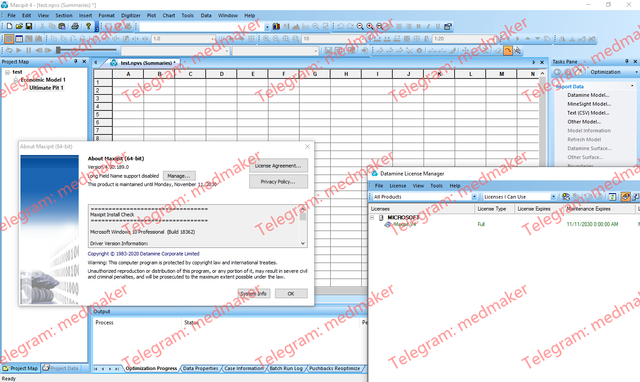Image resolution: width=640 pixels, height=382 pixels.
Task: Switch to the Data Properties output tab
Action: [x=200, y=368]
